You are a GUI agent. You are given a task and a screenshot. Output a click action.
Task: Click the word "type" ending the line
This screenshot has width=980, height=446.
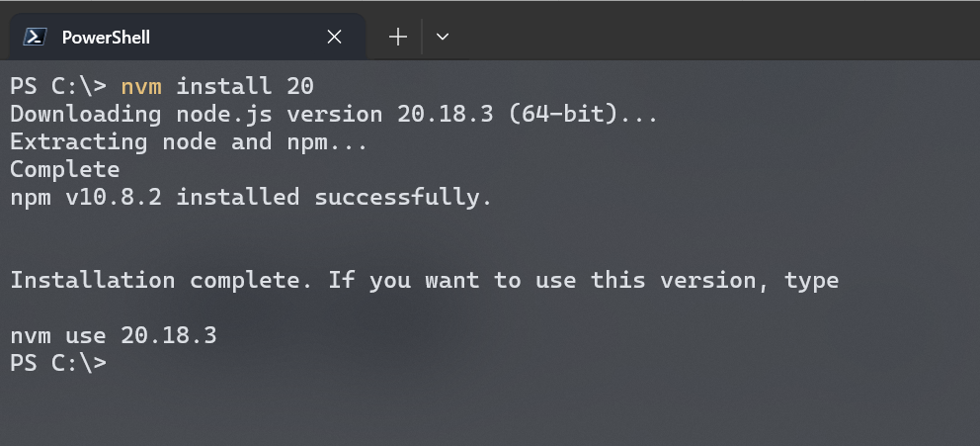pyautogui.click(x=811, y=280)
